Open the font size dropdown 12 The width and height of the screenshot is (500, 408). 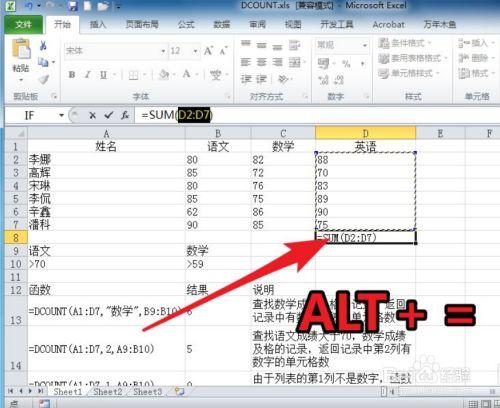[195, 51]
